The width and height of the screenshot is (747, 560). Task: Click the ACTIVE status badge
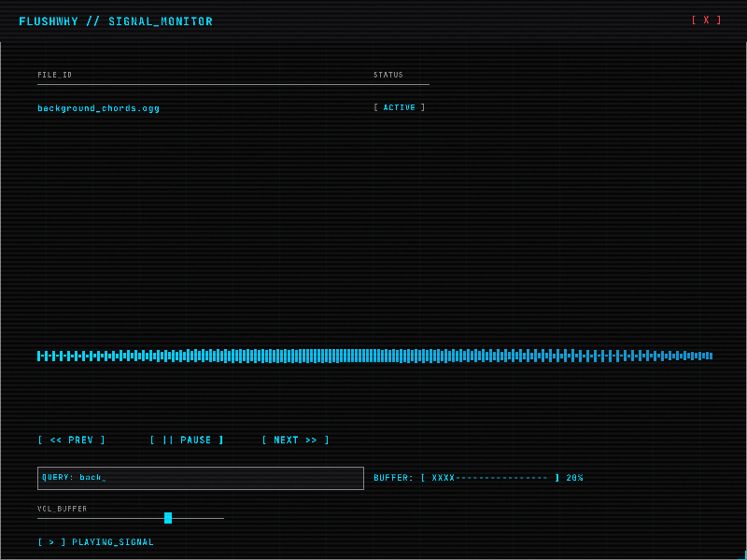pyautogui.click(x=400, y=107)
